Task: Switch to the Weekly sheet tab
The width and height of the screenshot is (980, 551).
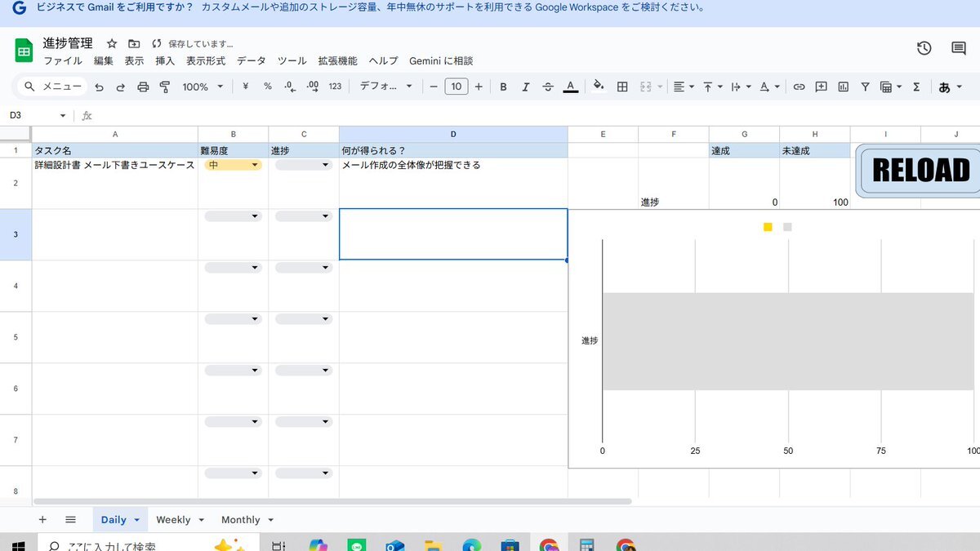Action: click(173, 520)
